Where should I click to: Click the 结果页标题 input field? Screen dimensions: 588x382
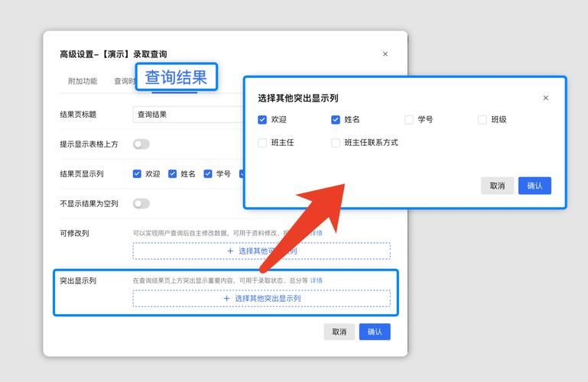[x=189, y=115]
